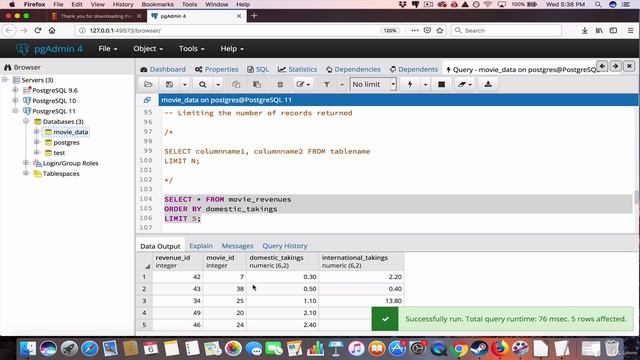Viewport: 640px width, 360px height.
Task: Expand the PostgreSQL 10 server node
Action: (x=16, y=100)
